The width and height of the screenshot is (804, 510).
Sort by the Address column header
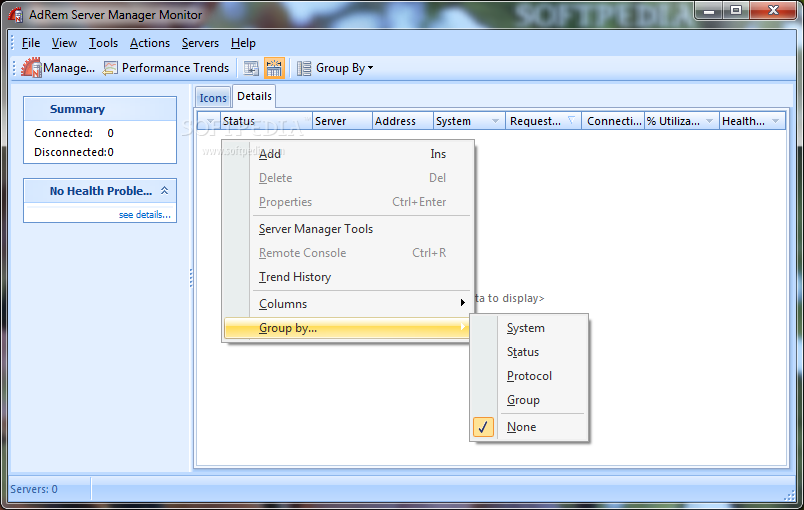pos(403,121)
